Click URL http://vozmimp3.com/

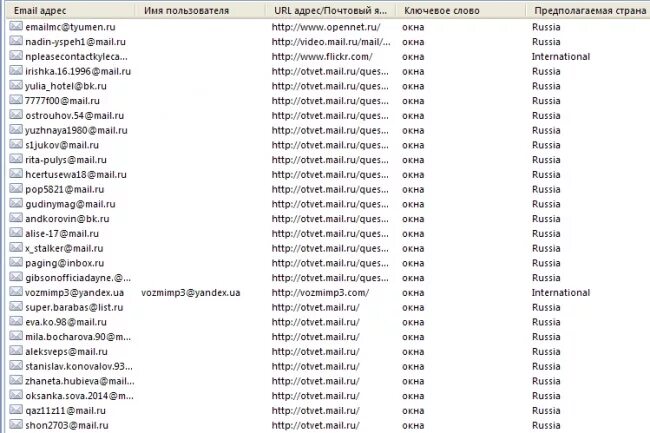[320, 293]
